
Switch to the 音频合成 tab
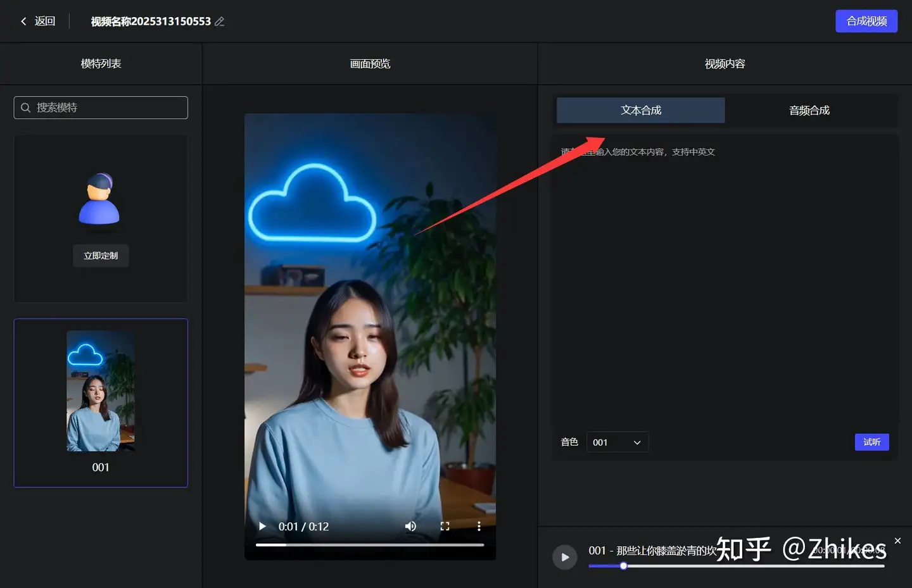[809, 110]
